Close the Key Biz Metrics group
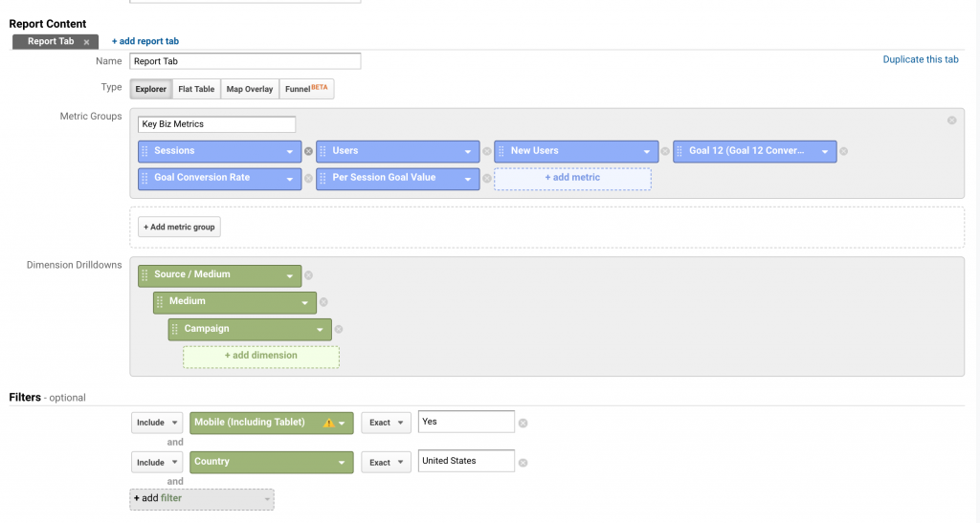Image resolution: width=980 pixels, height=523 pixels. coord(951,120)
